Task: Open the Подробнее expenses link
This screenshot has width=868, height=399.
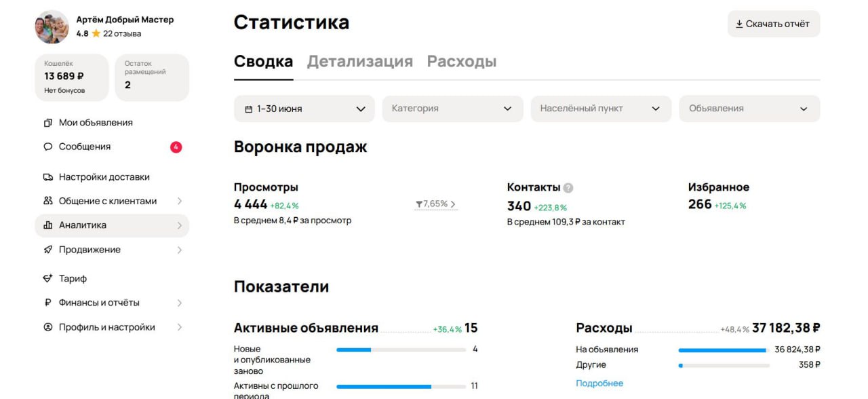Action: tap(599, 383)
